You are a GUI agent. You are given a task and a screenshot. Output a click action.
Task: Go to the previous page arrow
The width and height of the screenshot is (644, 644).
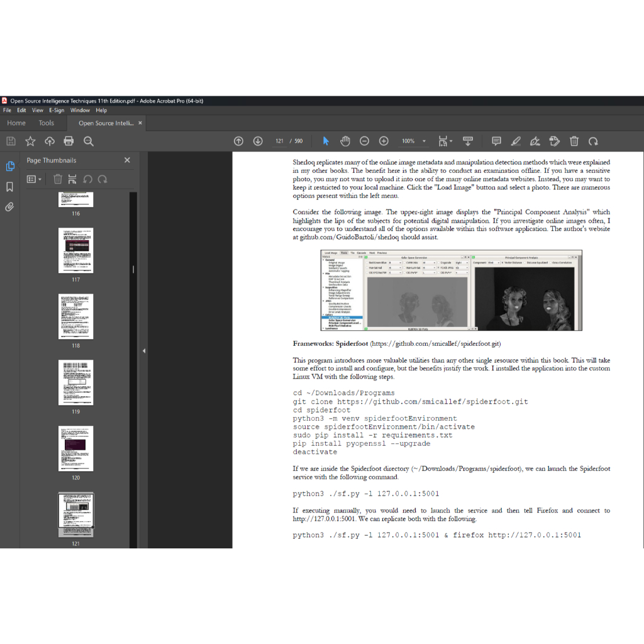238,142
